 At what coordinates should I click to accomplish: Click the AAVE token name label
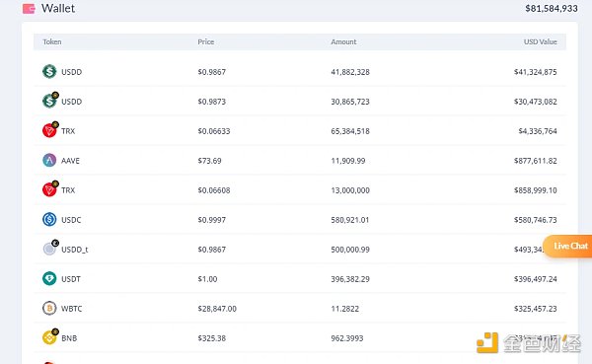tap(71, 161)
